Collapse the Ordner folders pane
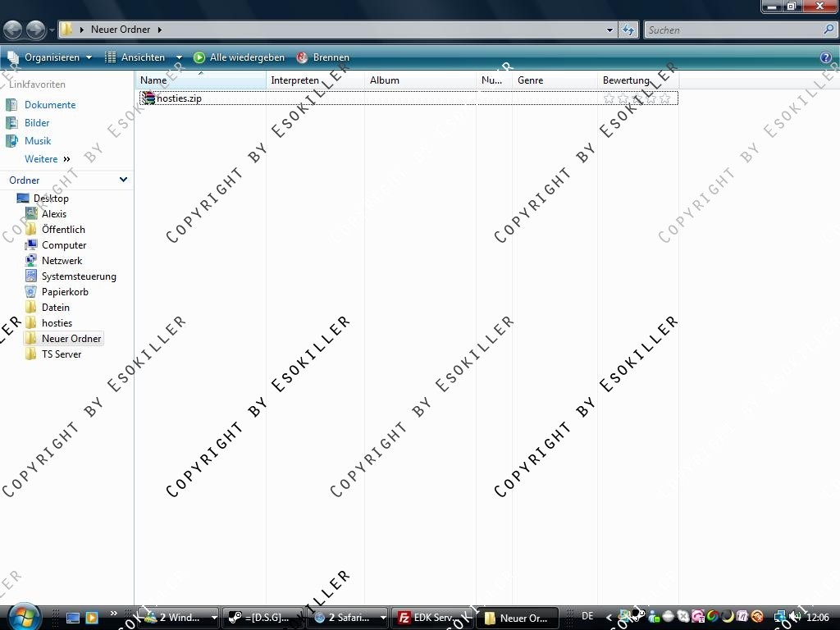The width and height of the screenshot is (840, 630). (123, 180)
